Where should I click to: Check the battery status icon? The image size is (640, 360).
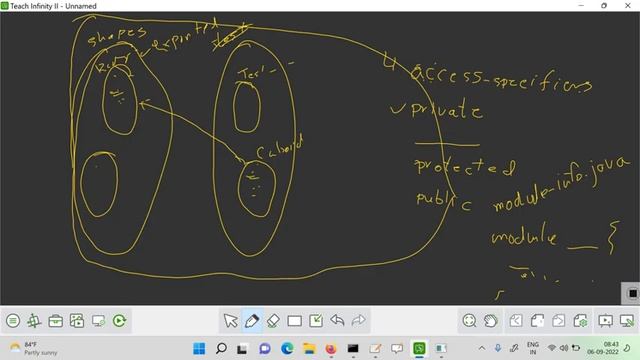pyautogui.click(x=576, y=348)
